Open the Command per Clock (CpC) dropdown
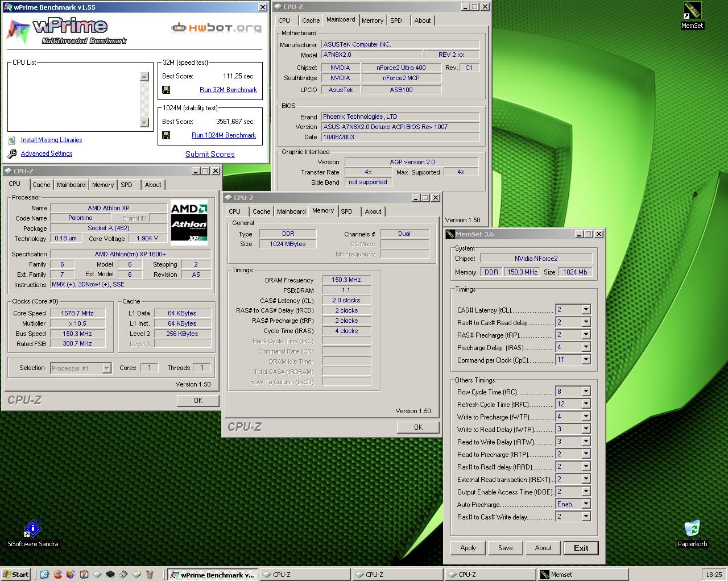The height and width of the screenshot is (582, 728). click(x=586, y=360)
